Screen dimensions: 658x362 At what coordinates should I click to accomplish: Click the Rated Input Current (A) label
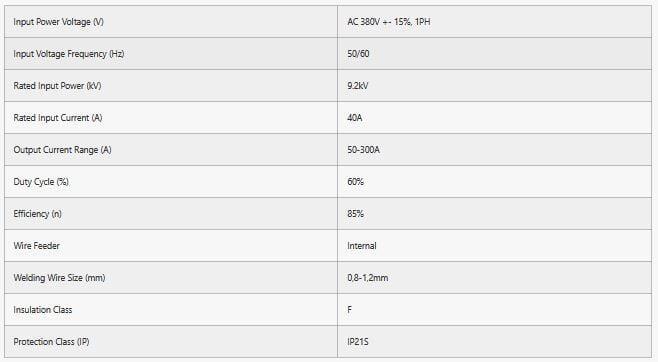(58, 118)
